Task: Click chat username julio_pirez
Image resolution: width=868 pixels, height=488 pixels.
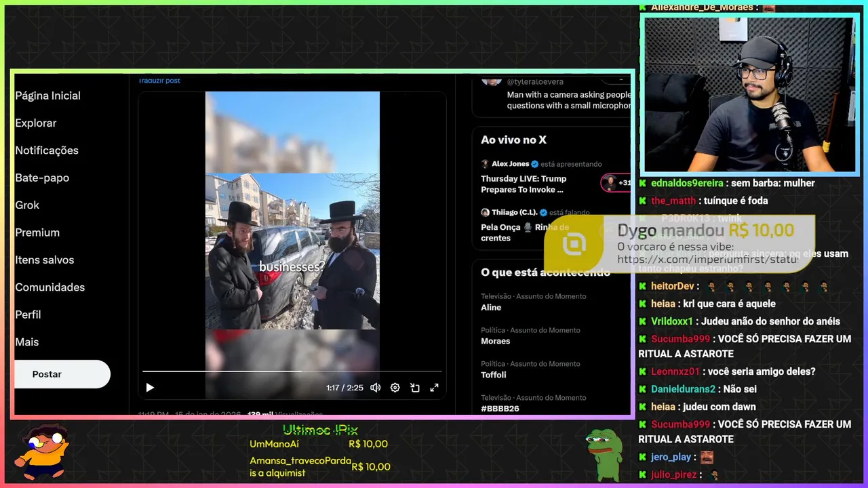Action: tap(674, 474)
